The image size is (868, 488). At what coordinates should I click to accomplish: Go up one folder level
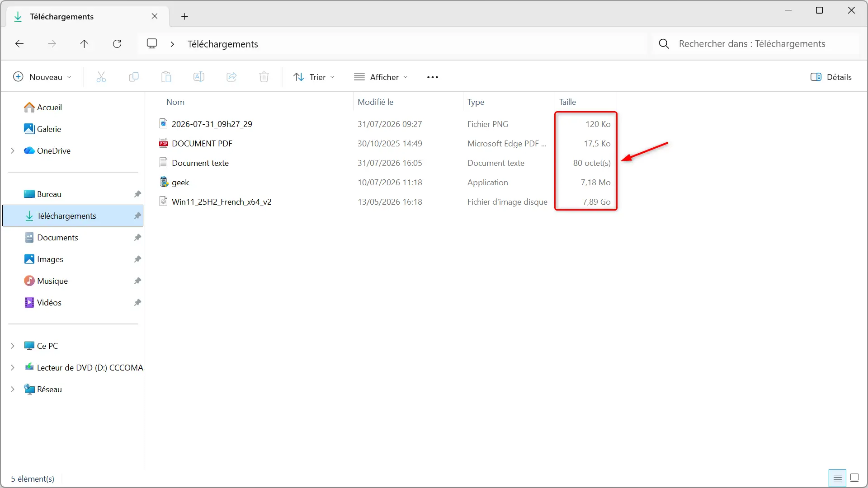[85, 44]
